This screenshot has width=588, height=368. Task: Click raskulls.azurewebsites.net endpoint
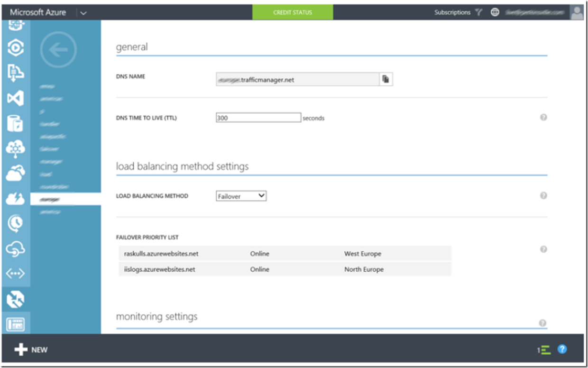161,254
